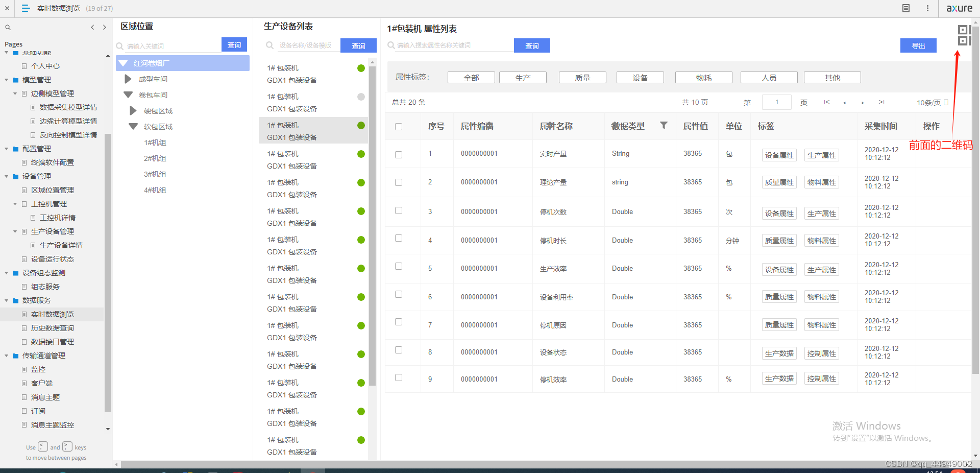Image resolution: width=980 pixels, height=473 pixels.
Task: Click page icon beside 组态服务
Action: [x=24, y=287]
